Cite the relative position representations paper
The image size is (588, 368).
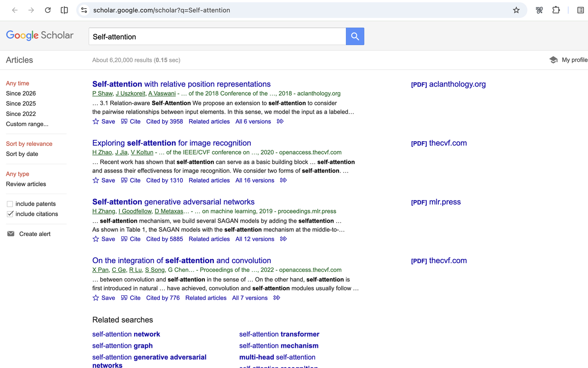(131, 121)
